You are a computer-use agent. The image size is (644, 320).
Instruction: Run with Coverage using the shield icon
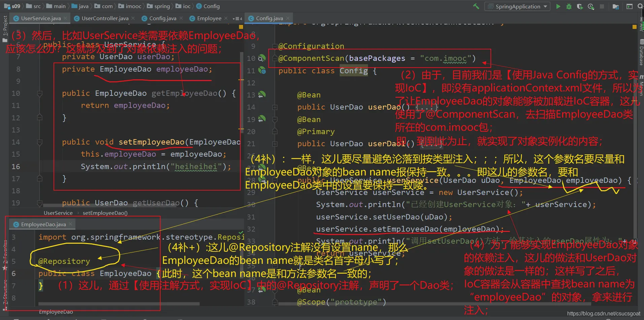coord(580,6)
